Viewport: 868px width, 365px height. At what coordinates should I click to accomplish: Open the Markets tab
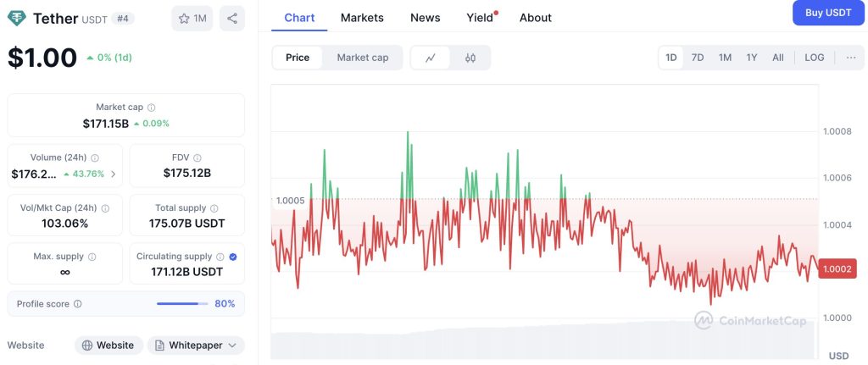(362, 18)
